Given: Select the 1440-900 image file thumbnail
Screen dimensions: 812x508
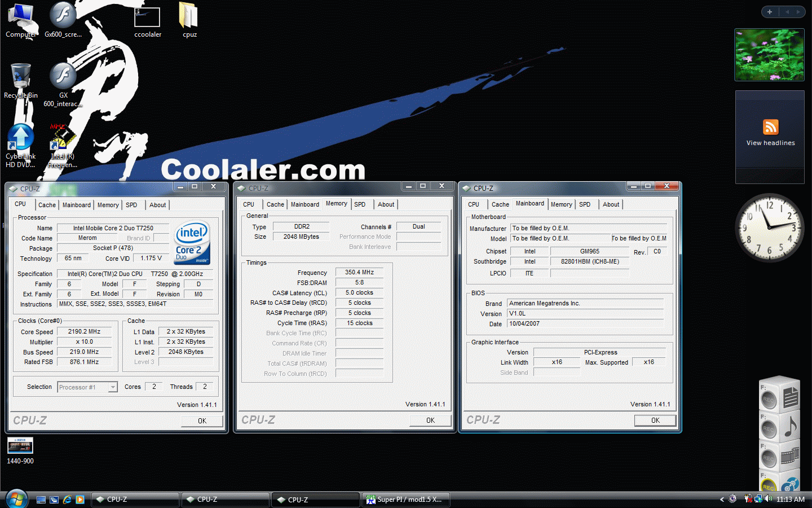Looking at the screenshot, I should (20, 450).
